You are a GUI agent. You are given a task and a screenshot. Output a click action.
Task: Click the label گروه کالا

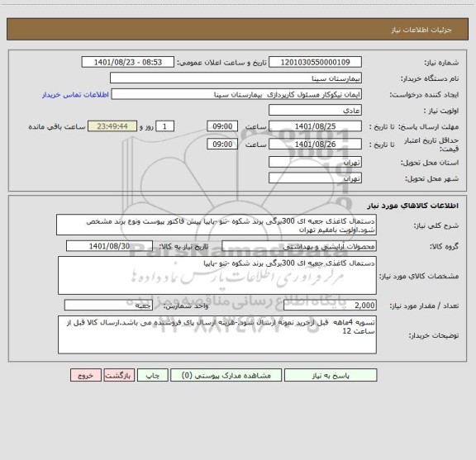click(x=444, y=246)
